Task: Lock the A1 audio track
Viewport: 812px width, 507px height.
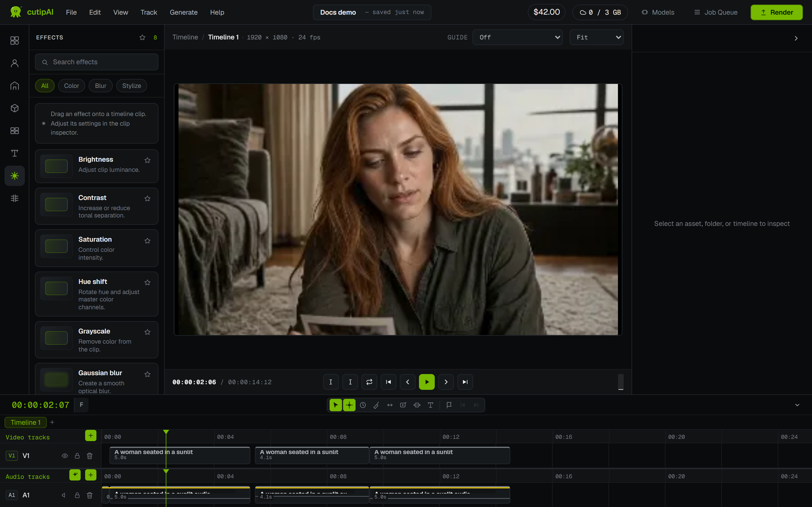Action: [77, 495]
